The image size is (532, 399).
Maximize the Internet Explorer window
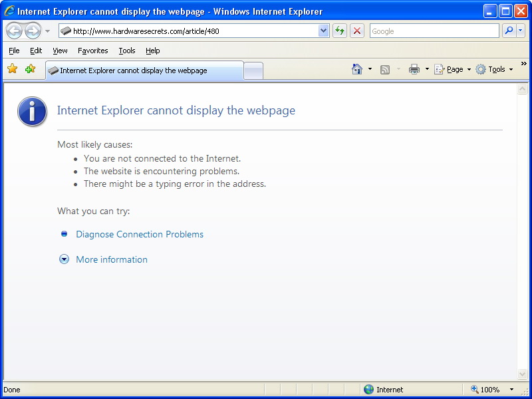click(505, 11)
